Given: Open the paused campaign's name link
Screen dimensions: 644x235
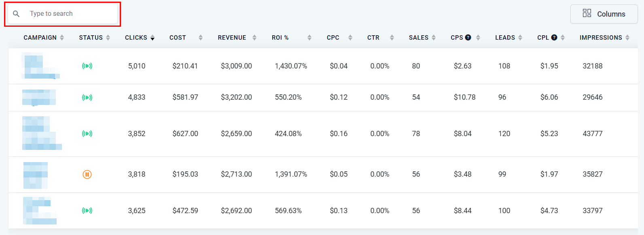Looking at the screenshot, I should [x=35, y=175].
